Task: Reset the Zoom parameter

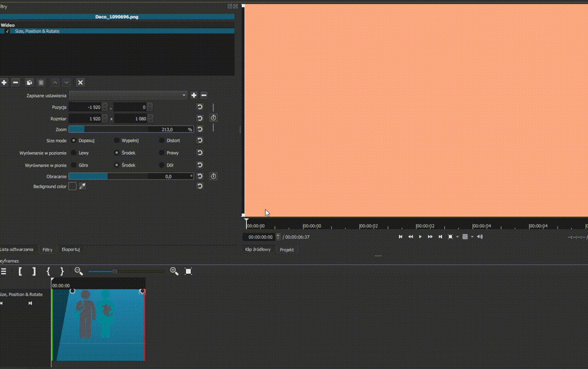Action: pyautogui.click(x=199, y=129)
